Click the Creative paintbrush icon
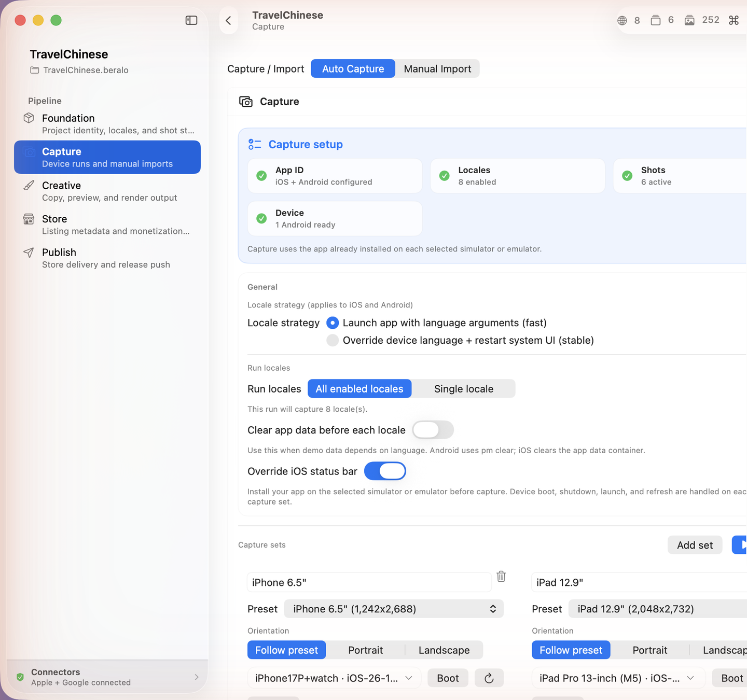 29,186
